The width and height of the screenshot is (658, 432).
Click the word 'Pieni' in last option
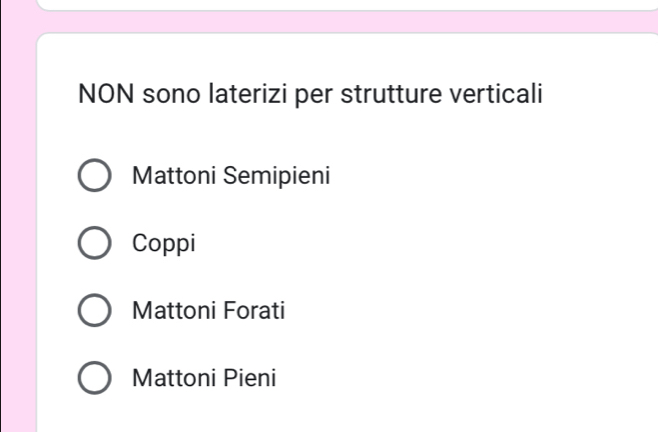click(248, 379)
